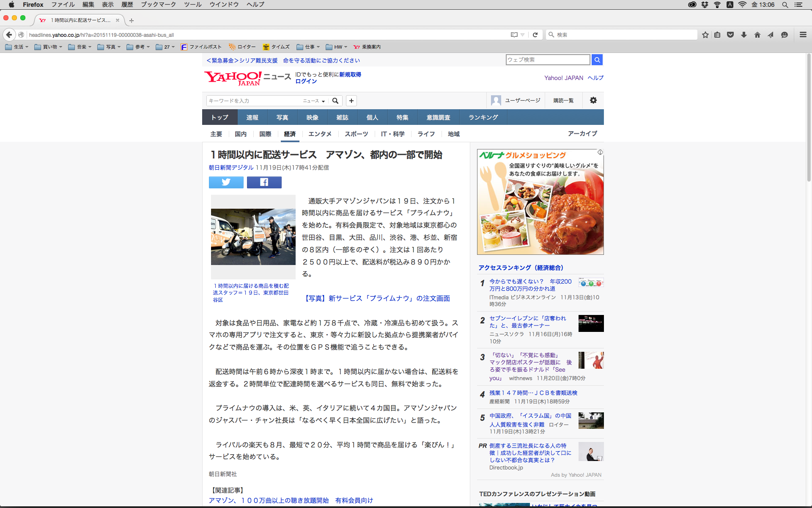Click the ウェブ検索 input field
Image resolution: width=812 pixels, height=508 pixels.
tap(547, 60)
